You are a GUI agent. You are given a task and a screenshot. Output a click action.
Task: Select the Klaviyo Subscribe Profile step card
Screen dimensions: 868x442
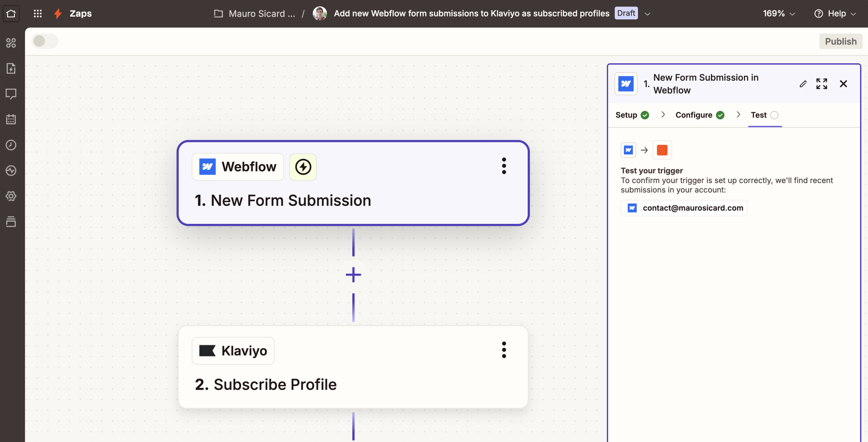(x=353, y=367)
